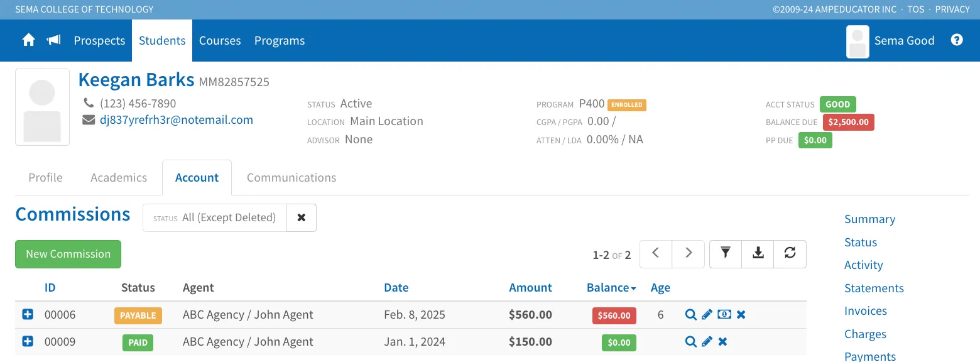Open the Students menu
This screenshot has width=980, height=362.
point(162,40)
